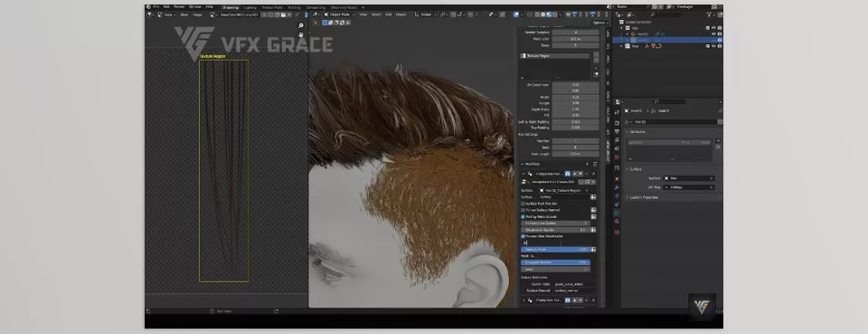Open the Global transform orientation dropdown
This screenshot has width=868, height=334.
(427, 14)
